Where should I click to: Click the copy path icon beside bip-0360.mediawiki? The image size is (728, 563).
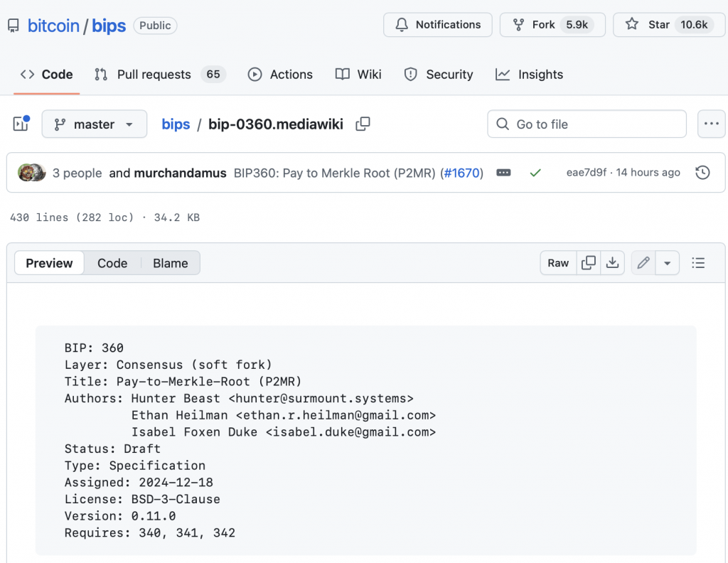363,124
